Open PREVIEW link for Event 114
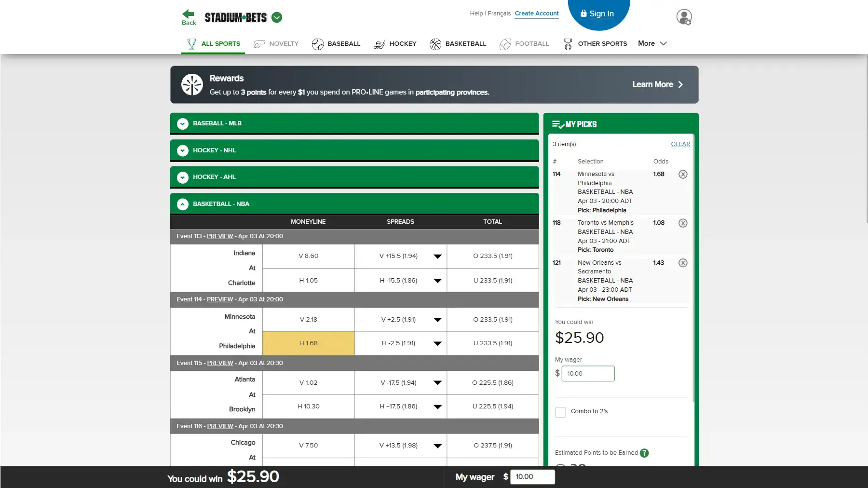The width and height of the screenshot is (868, 488). pos(220,299)
